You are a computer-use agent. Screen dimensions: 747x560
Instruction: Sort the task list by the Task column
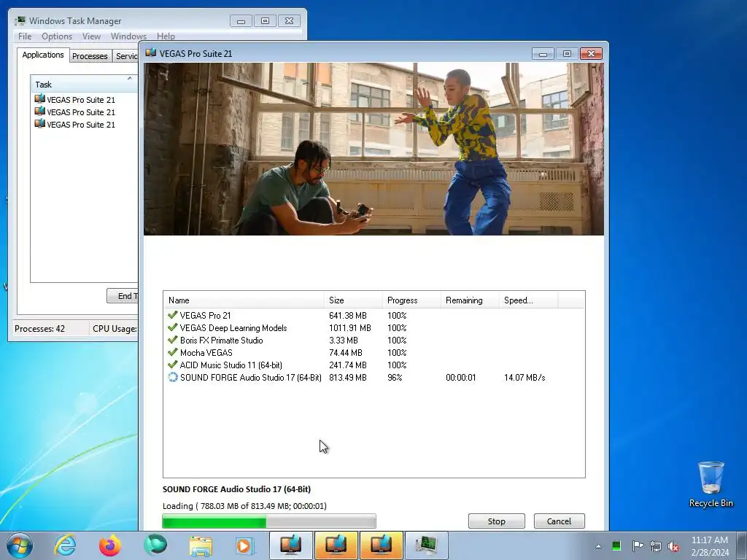[84, 85]
